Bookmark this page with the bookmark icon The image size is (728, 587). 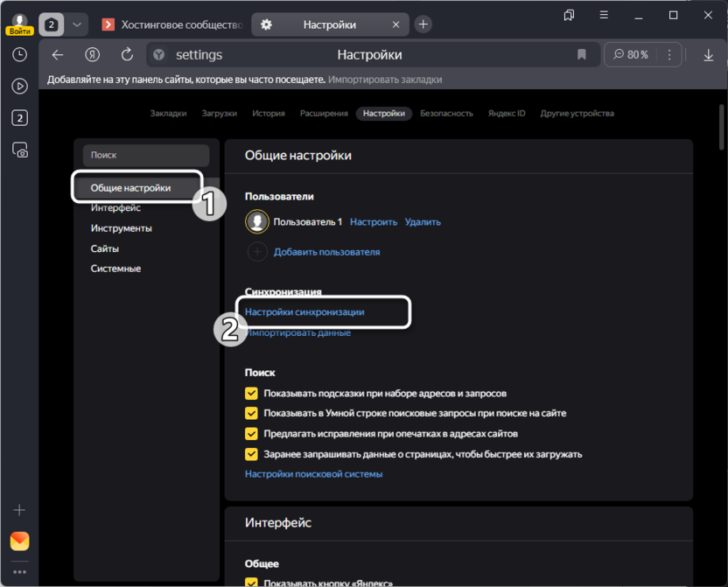[581, 55]
